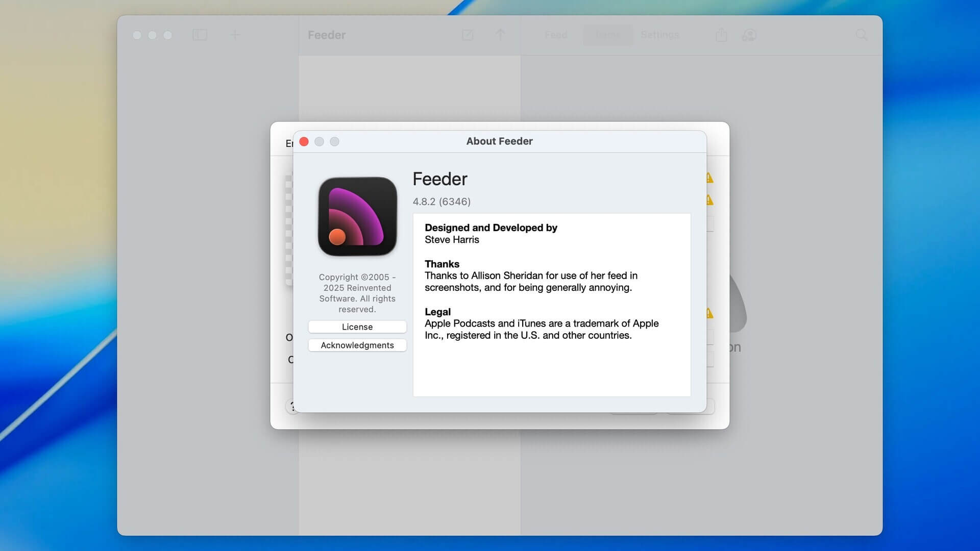Open the account user icon
This screenshot has width=980, height=551.
coord(749,35)
